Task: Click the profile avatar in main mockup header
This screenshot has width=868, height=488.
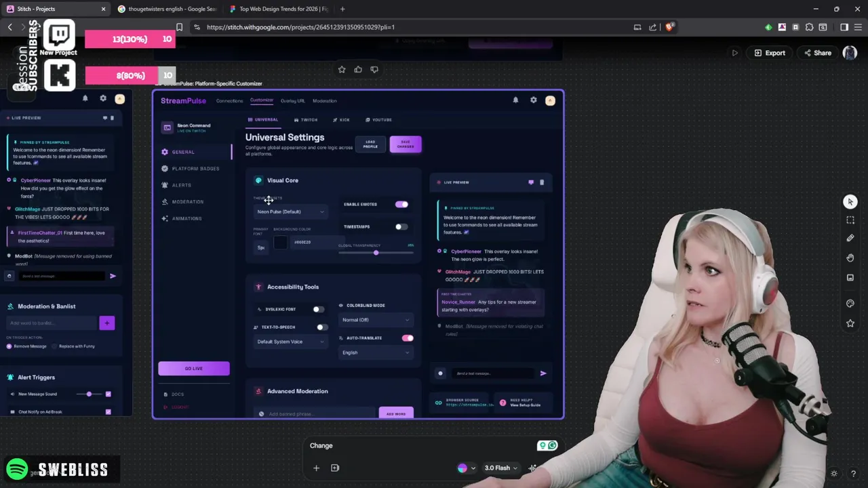Action: pyautogui.click(x=550, y=100)
